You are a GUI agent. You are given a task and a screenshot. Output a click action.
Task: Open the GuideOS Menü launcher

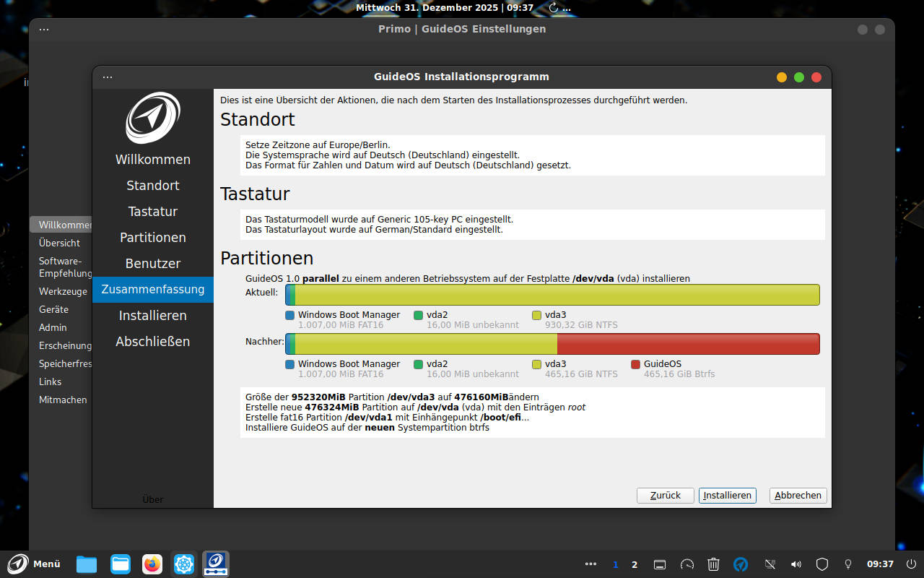pos(34,564)
